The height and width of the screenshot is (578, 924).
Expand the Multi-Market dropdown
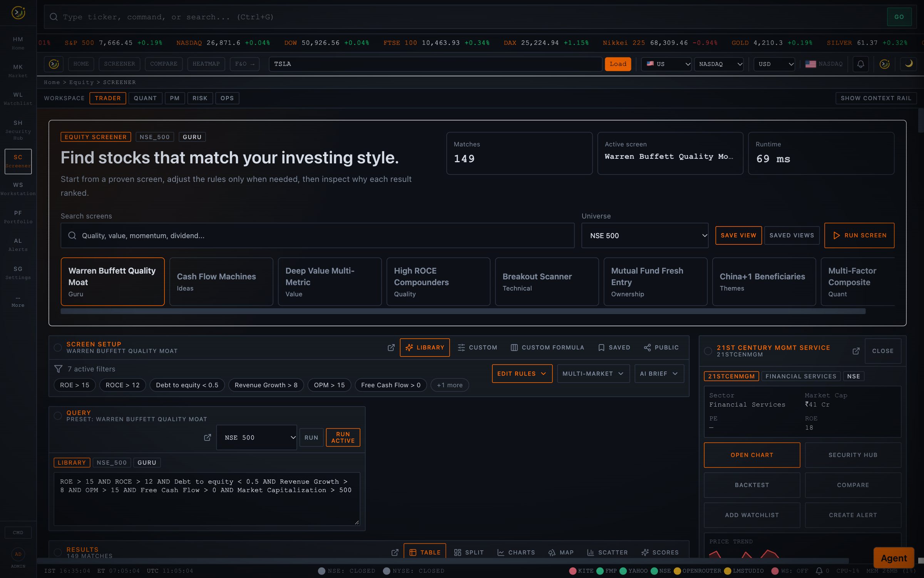[x=593, y=373]
